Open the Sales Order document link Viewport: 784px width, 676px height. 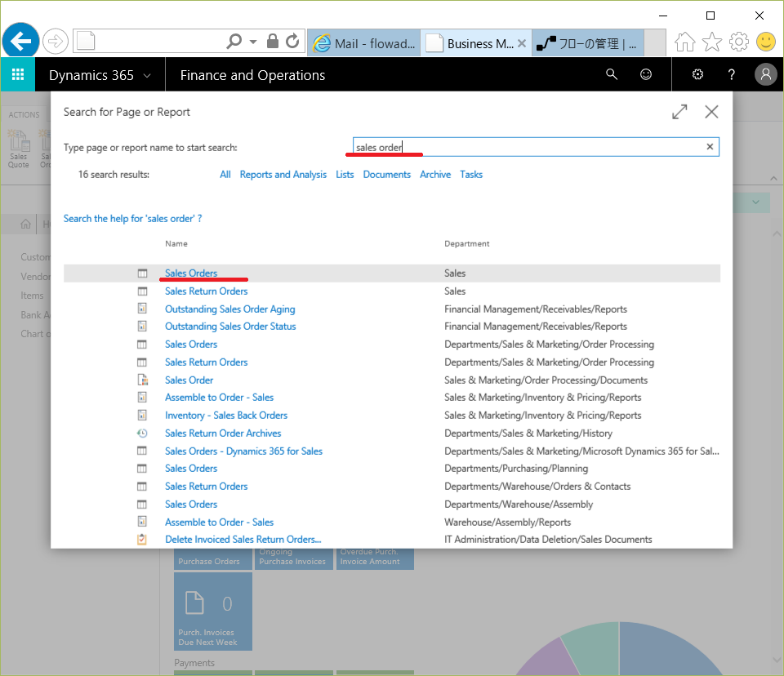(x=189, y=380)
